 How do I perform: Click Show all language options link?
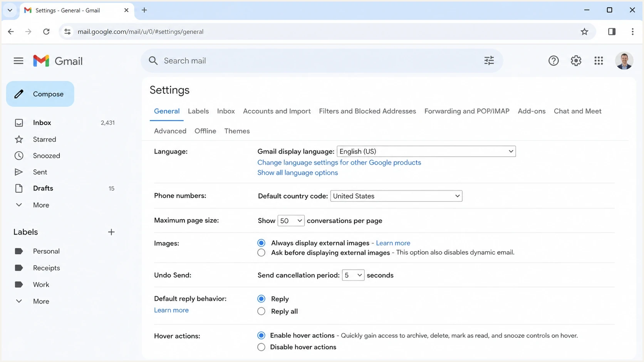coord(297,173)
